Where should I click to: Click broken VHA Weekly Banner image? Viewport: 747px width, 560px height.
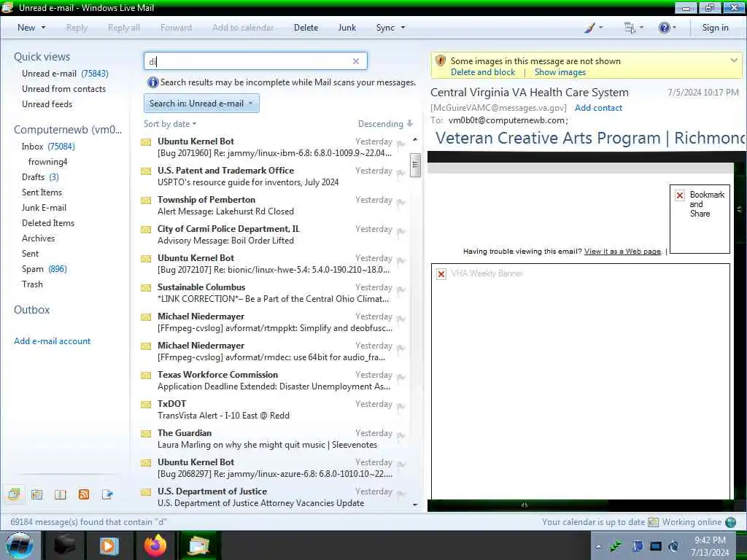tap(441, 274)
